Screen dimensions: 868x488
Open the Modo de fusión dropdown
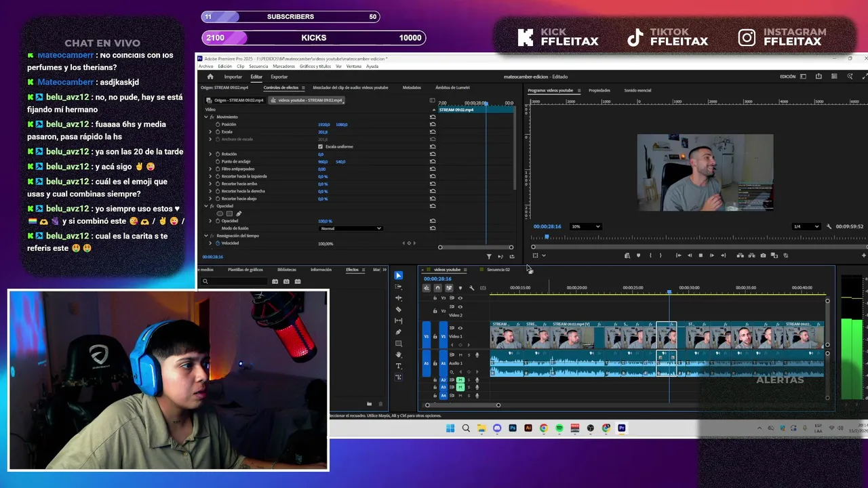[351, 228]
